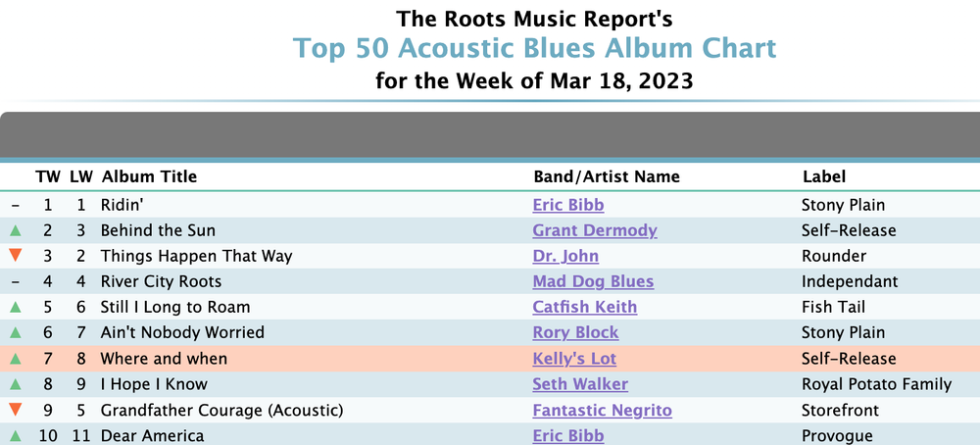Click the red down arrow beside Grandfather Courage

pyautogui.click(x=16, y=410)
